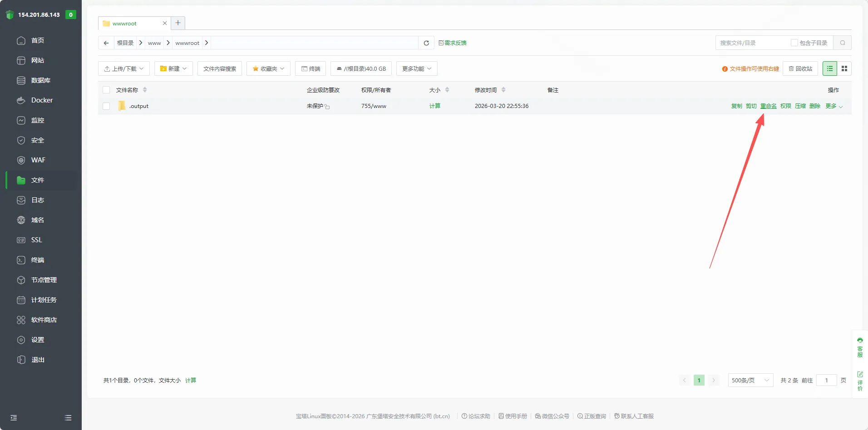This screenshot has height=430, width=868.
Task: Open the recycle bin button
Action: (x=800, y=68)
